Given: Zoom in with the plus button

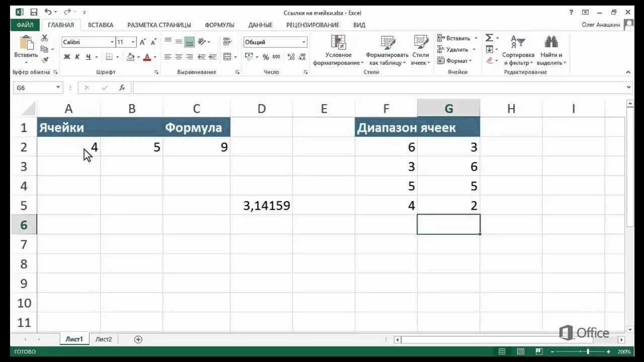Looking at the screenshot, I should 608,351.
